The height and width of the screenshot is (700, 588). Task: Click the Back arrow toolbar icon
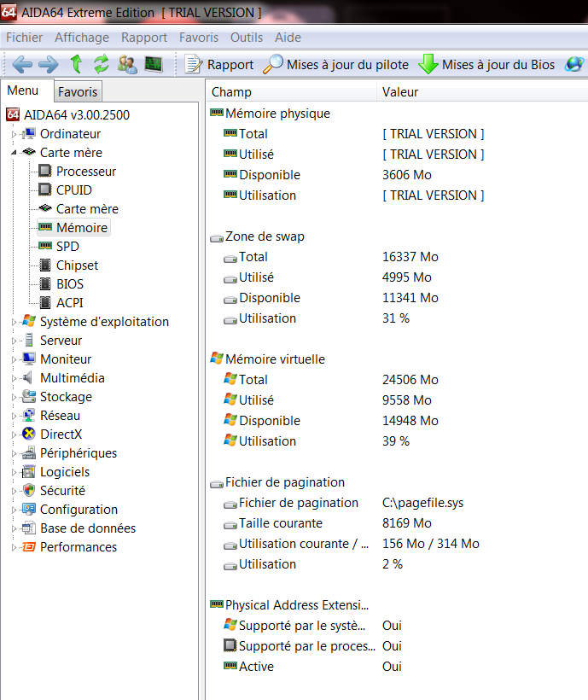pyautogui.click(x=22, y=65)
